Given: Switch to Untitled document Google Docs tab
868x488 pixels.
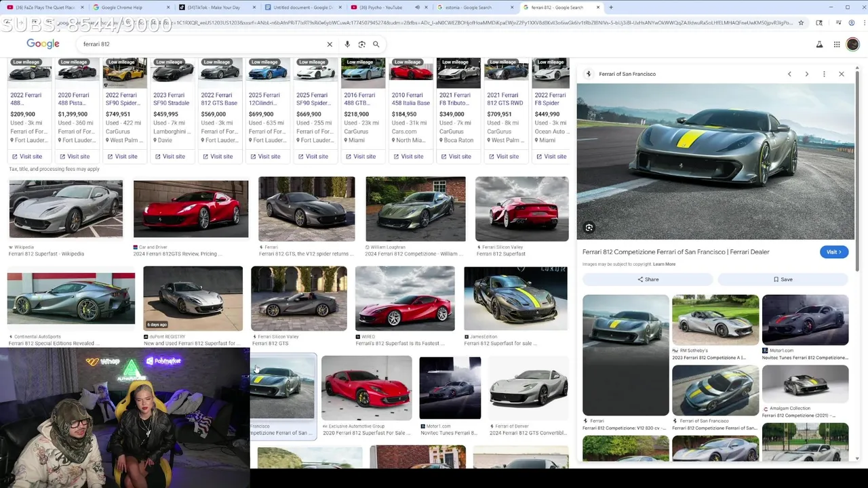Looking at the screenshot, I should [x=303, y=7].
